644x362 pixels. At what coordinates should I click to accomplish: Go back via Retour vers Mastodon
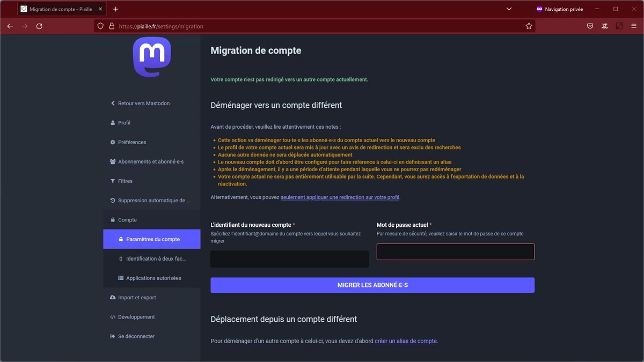152,104
